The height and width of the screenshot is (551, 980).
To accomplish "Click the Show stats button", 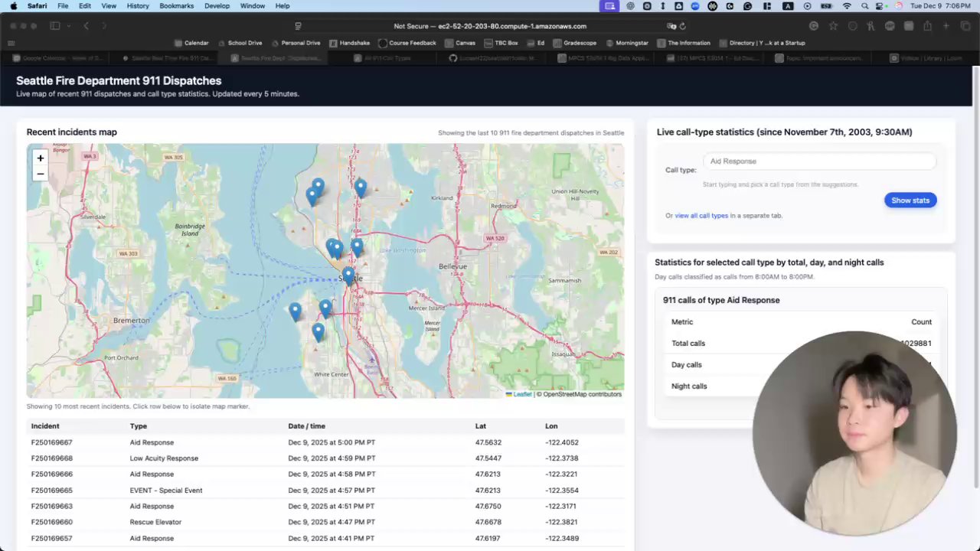I will point(910,200).
